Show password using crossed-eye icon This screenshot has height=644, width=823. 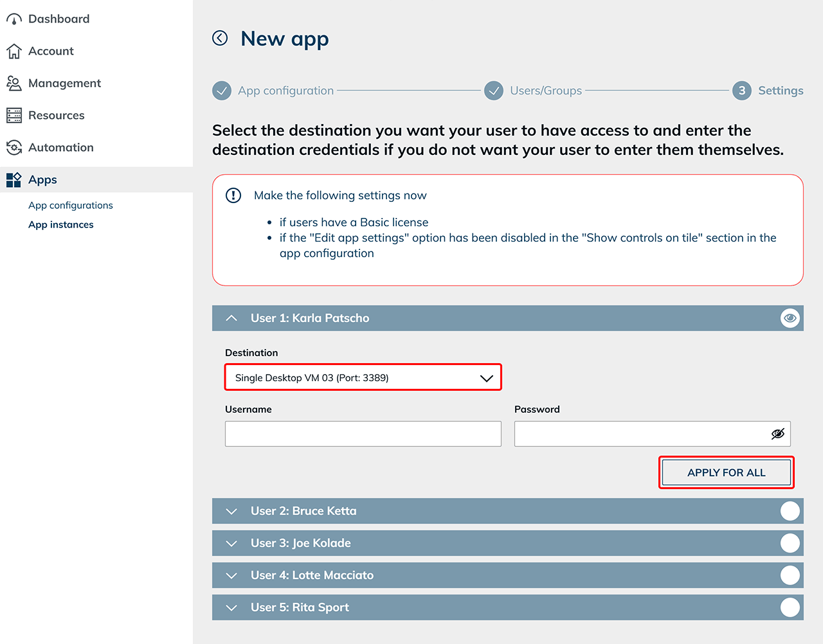(777, 434)
